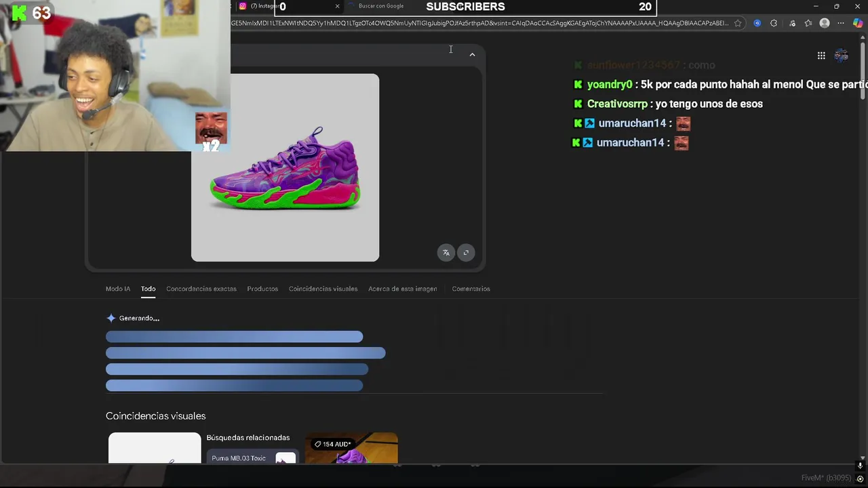Viewport: 868px width, 488px height.
Task: Click Creativosrrp username in chat overlay
Action: click(617, 104)
